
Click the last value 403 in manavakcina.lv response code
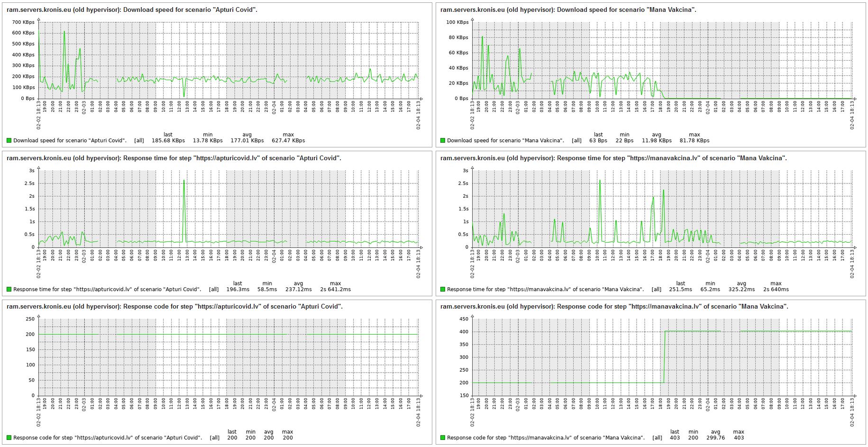pos(675,438)
